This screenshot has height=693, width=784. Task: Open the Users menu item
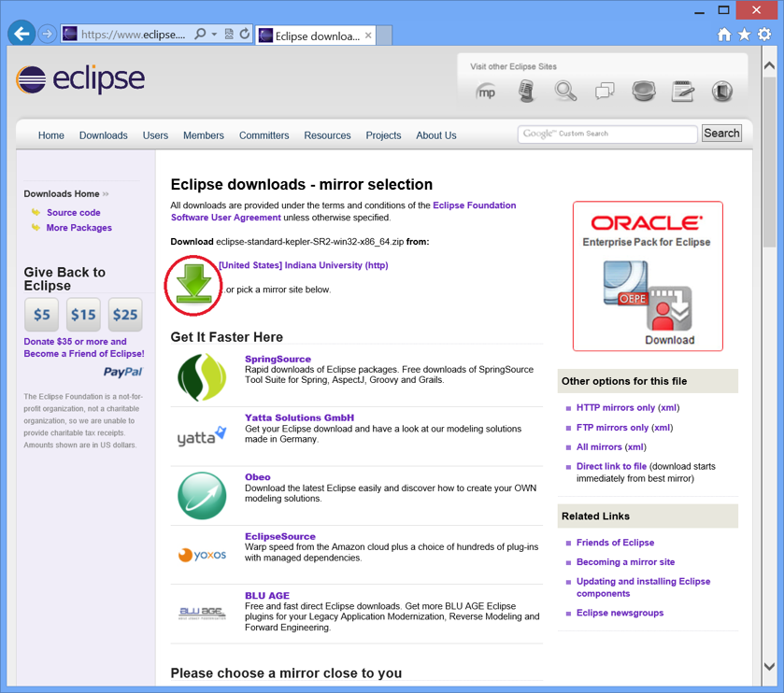[155, 135]
